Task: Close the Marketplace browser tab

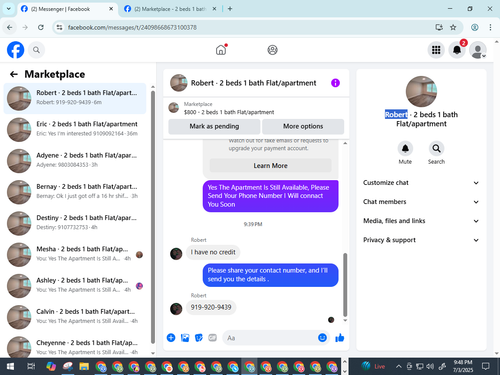Action: [215, 9]
